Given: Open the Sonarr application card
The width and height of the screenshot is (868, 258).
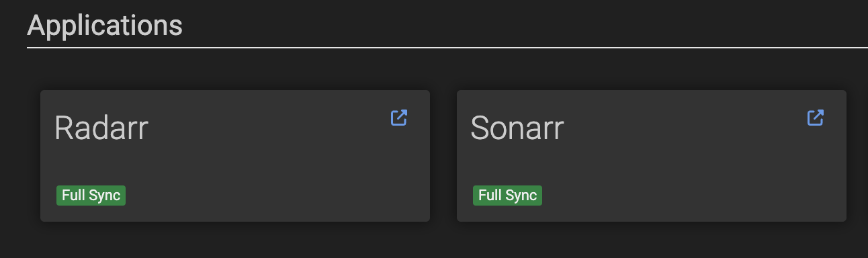Looking at the screenshot, I should pyautogui.click(x=652, y=156).
